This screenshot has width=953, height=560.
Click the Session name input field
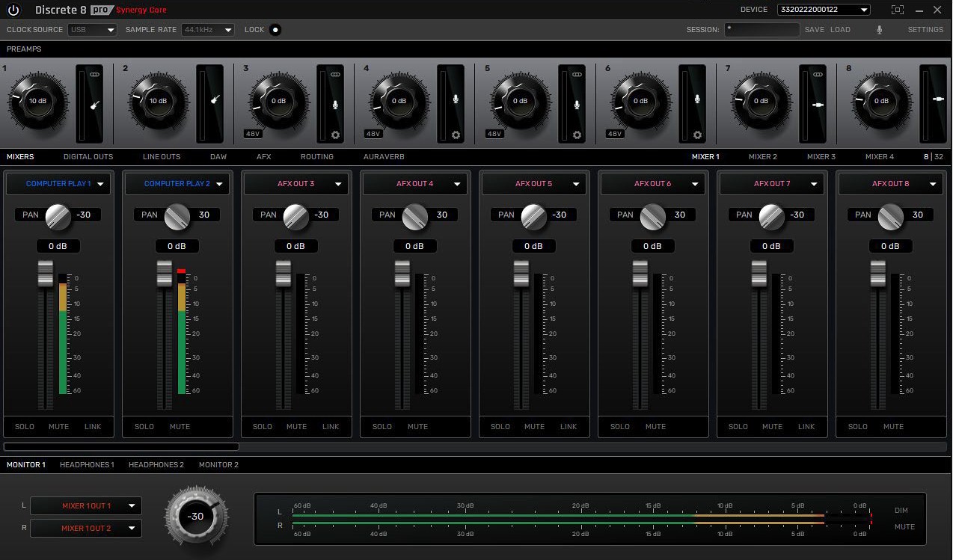coord(762,30)
